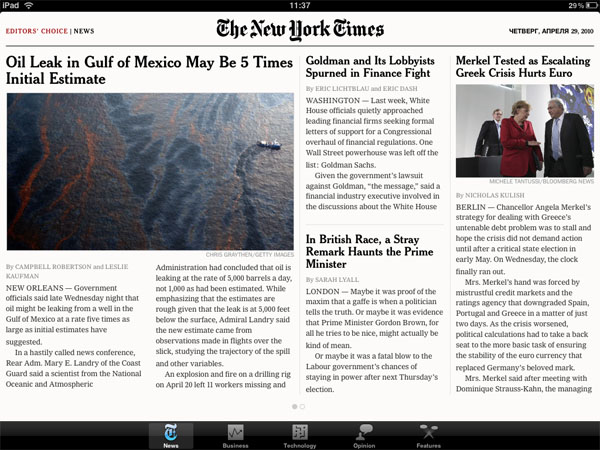Viewport: 600px width, 450px height.
Task: Tap The New York Times masthead logo
Action: 300,29
